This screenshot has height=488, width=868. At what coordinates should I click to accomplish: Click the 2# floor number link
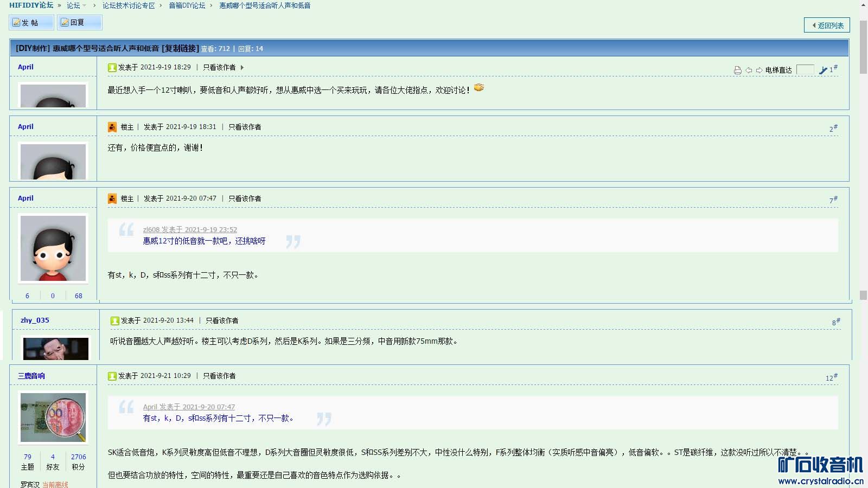tap(833, 129)
